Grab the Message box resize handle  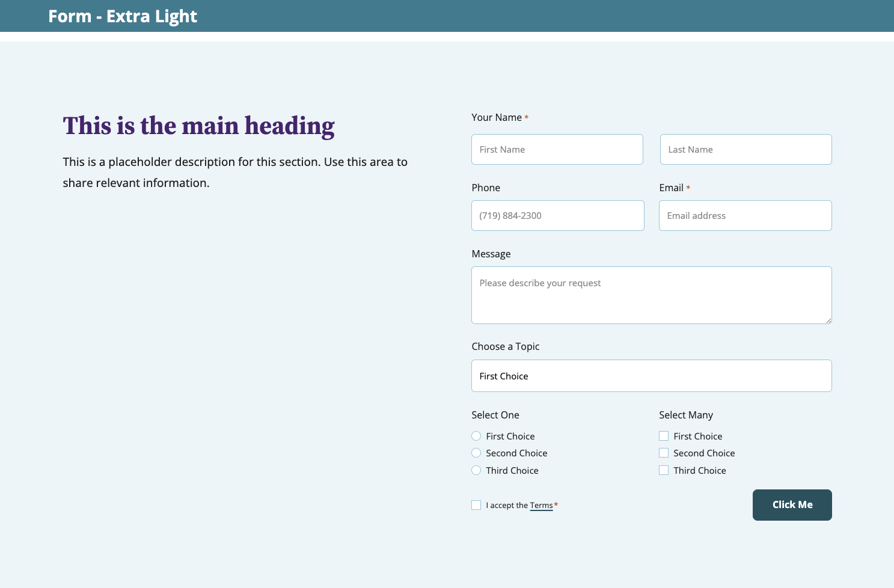(828, 320)
